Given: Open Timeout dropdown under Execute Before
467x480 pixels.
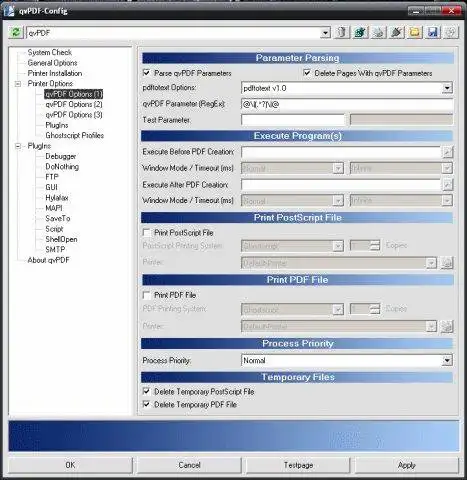Looking at the screenshot, I should [447, 168].
